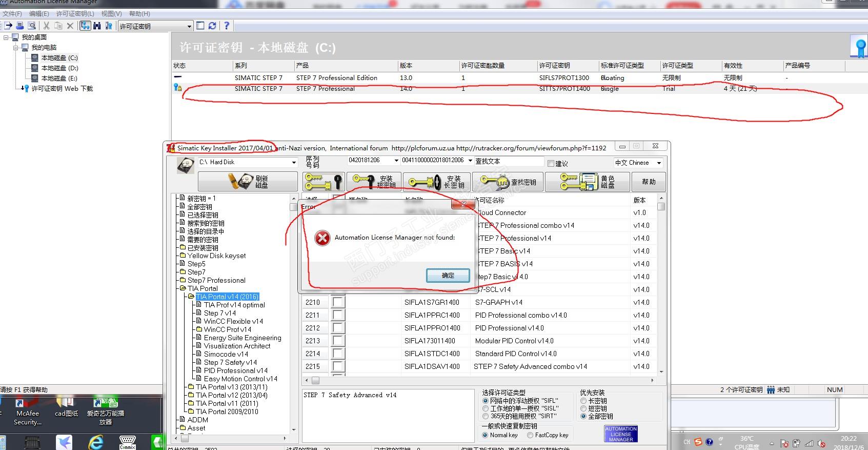Click the 帮助 button in Key Installer
The width and height of the screenshot is (868, 450).
(649, 182)
